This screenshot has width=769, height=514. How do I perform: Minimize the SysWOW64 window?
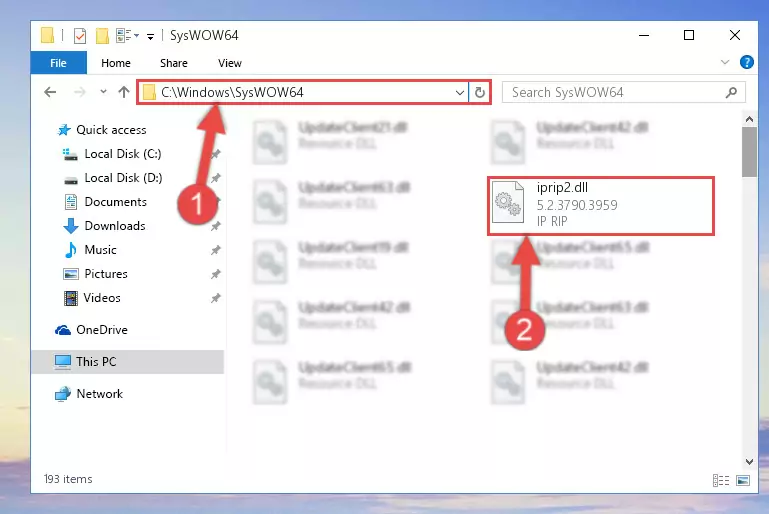644,35
